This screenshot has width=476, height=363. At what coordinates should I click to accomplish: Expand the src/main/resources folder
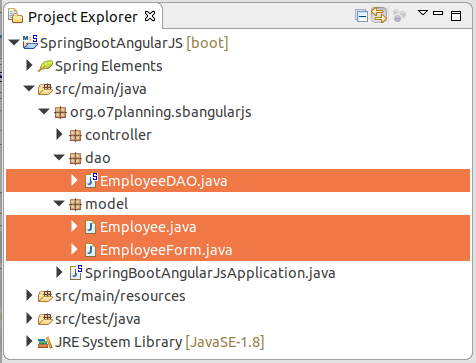pyautogui.click(x=29, y=296)
